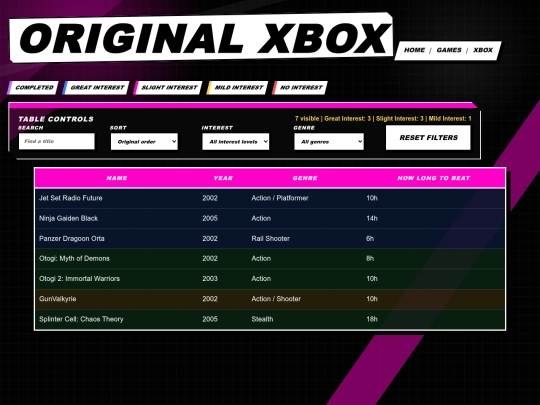Screen dimensions: 540x405
Task: Click the 14h time for Ninja Gaiden Black
Action: coord(372,218)
